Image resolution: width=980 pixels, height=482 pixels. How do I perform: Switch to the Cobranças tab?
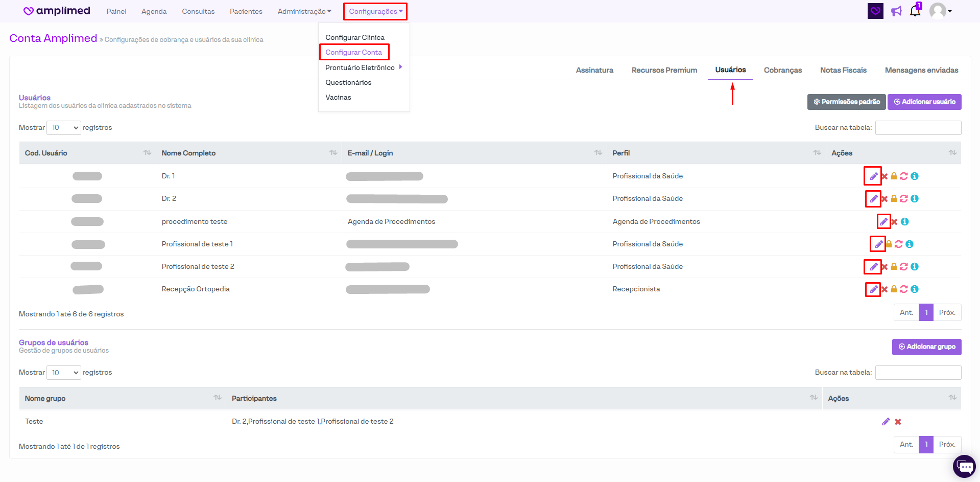(x=782, y=70)
